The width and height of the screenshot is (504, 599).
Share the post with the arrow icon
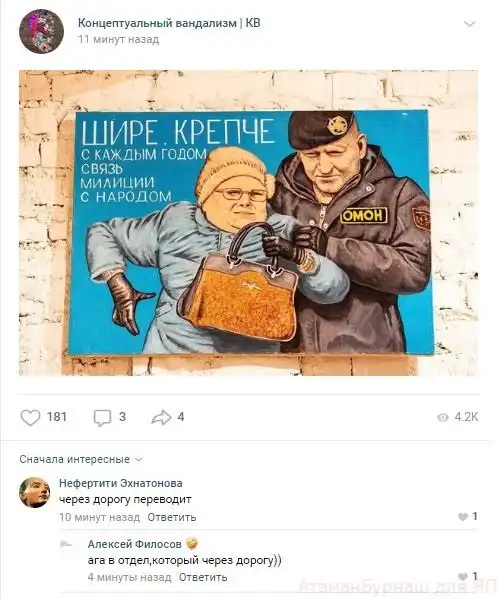[161, 417]
